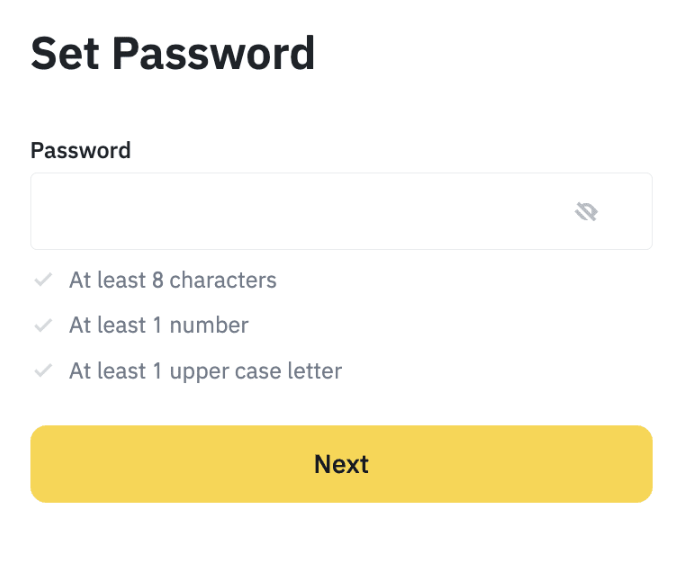Select the 'At least 1 number' text

point(159,326)
